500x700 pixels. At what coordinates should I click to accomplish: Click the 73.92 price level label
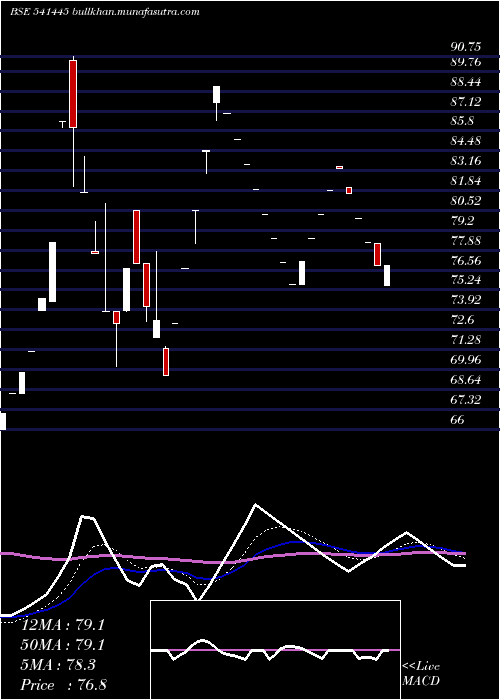click(x=466, y=300)
